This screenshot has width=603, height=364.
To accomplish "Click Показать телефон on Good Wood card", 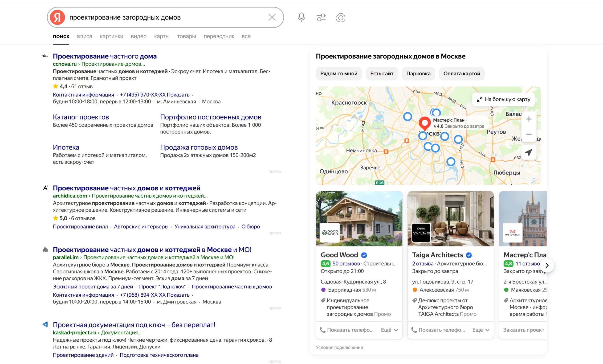I will tap(350, 330).
